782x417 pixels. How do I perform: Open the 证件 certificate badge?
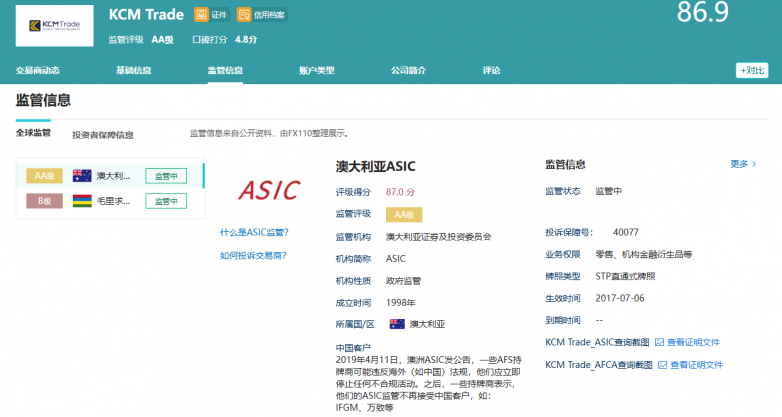tap(211, 14)
